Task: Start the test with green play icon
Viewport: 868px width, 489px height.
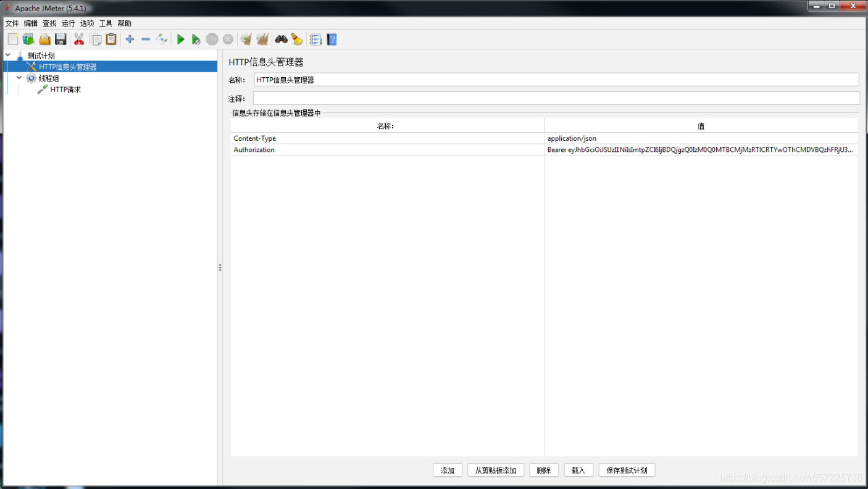Action: [180, 40]
